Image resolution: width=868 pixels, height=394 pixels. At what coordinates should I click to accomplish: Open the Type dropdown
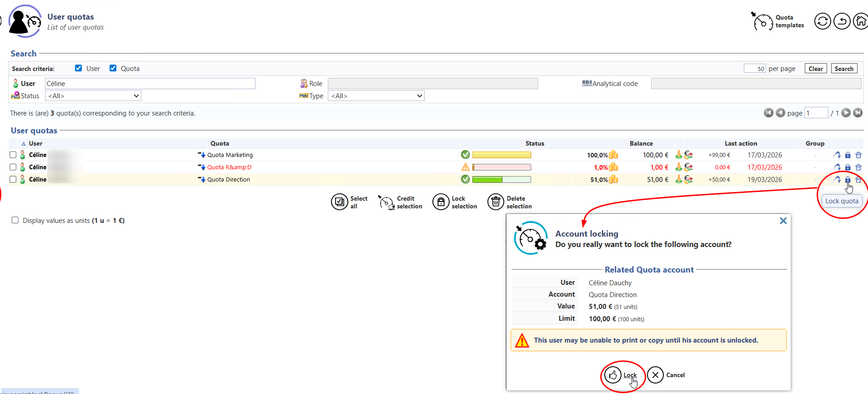coord(376,96)
